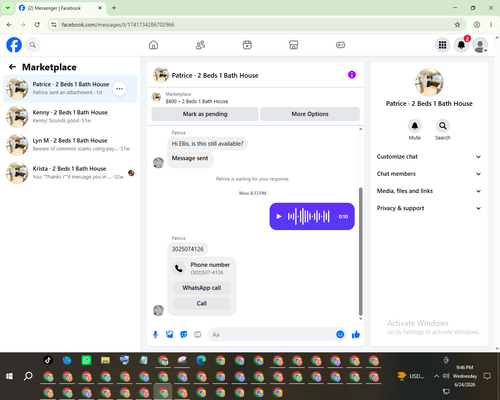
Task: Open options for Patrice conversation row
Action: pos(119,89)
